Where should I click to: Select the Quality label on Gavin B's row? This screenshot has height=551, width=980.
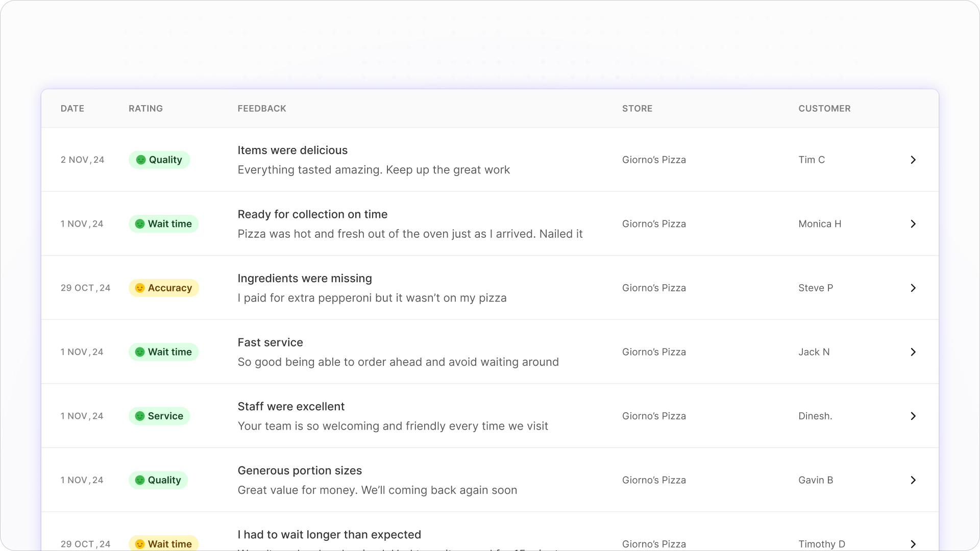pyautogui.click(x=164, y=480)
